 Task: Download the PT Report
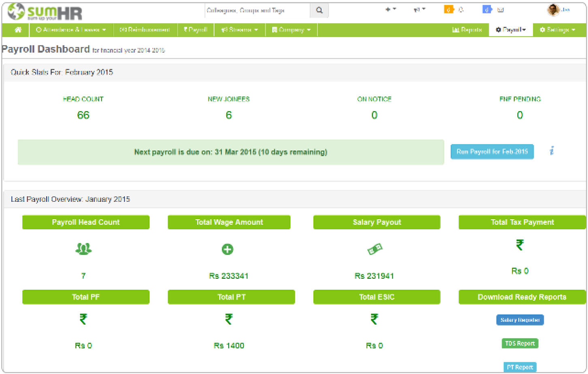520,367
